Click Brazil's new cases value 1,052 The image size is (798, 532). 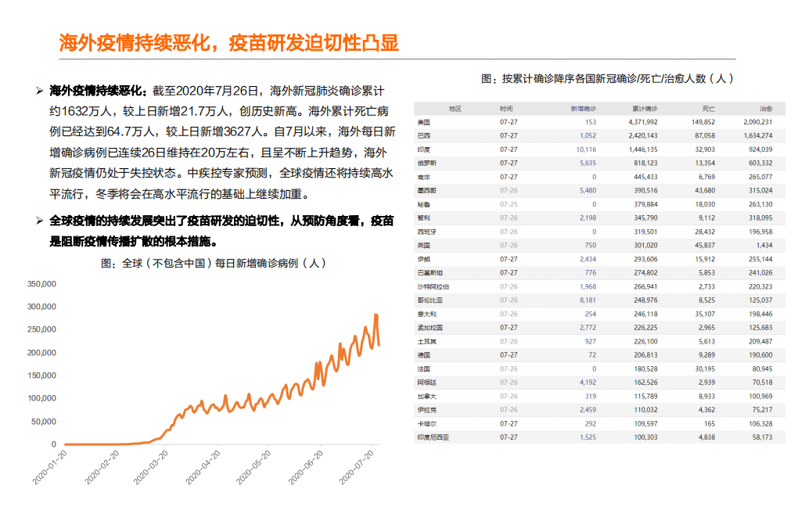588,135
